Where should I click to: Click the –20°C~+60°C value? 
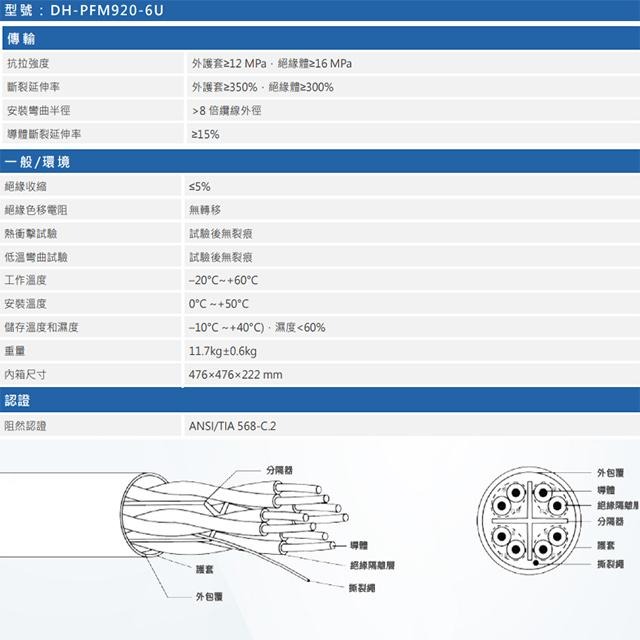click(x=223, y=280)
